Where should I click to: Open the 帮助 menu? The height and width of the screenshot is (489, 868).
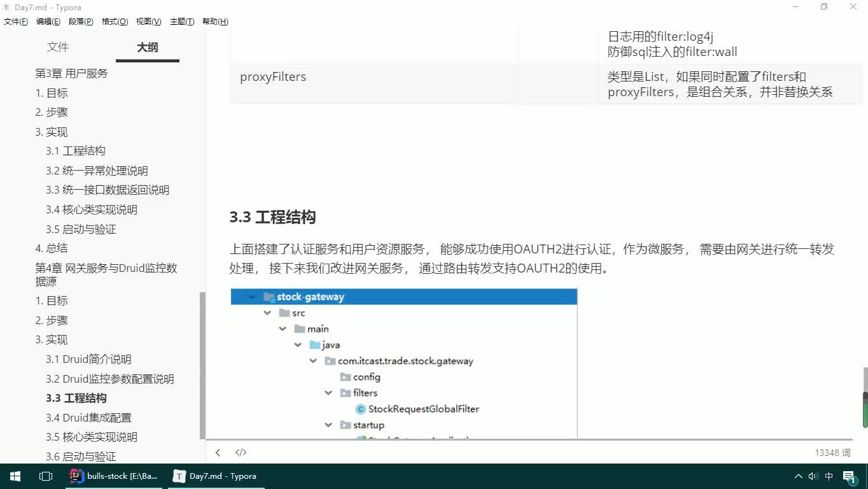215,22
